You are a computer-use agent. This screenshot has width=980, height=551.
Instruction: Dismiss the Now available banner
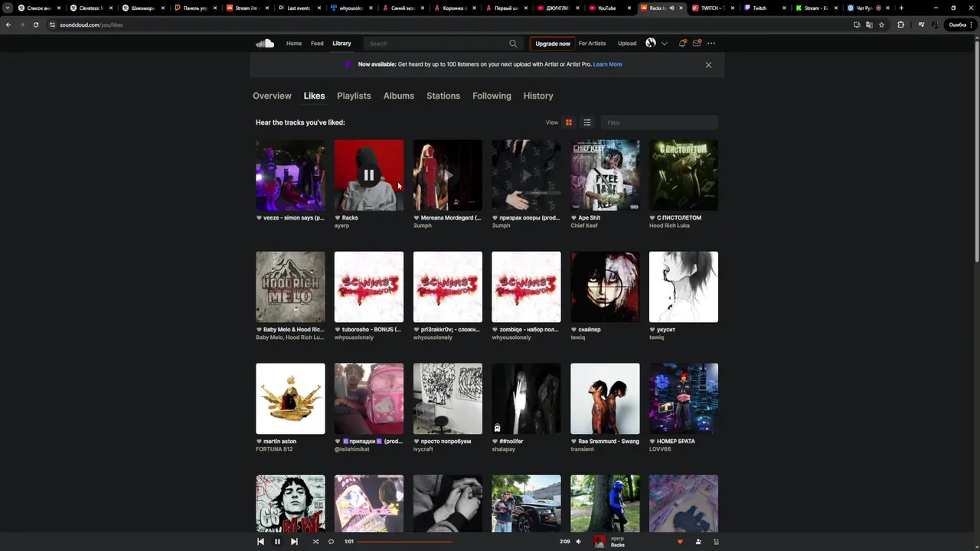point(708,65)
